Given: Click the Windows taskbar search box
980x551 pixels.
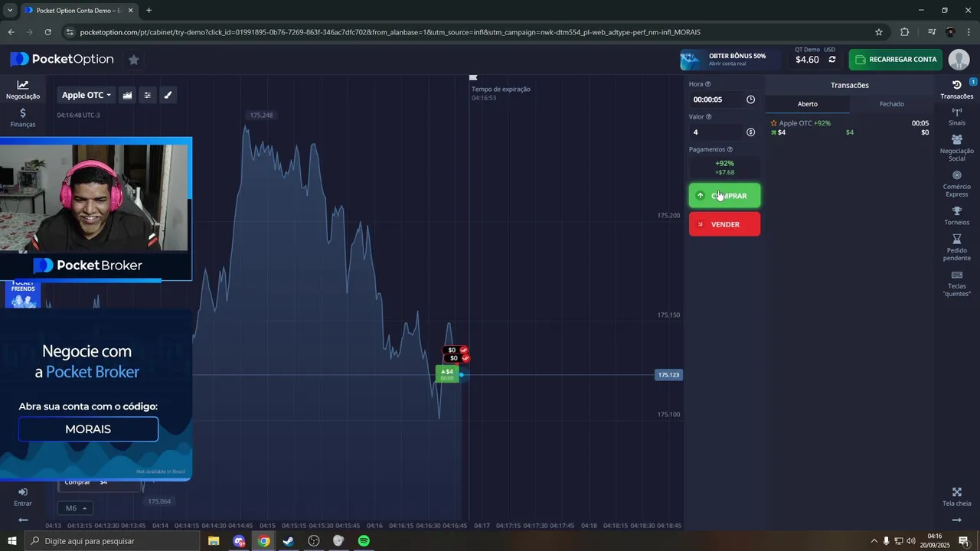Looking at the screenshot, I should pos(111,541).
